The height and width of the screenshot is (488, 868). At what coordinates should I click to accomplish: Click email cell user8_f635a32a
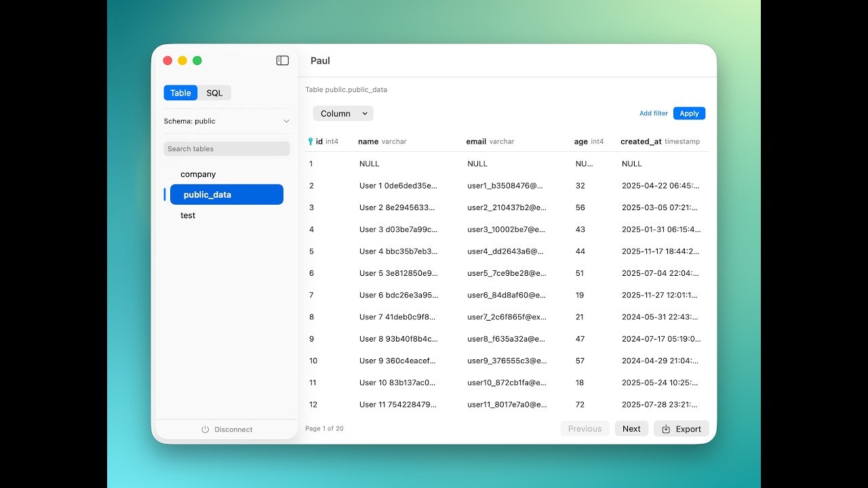click(507, 339)
